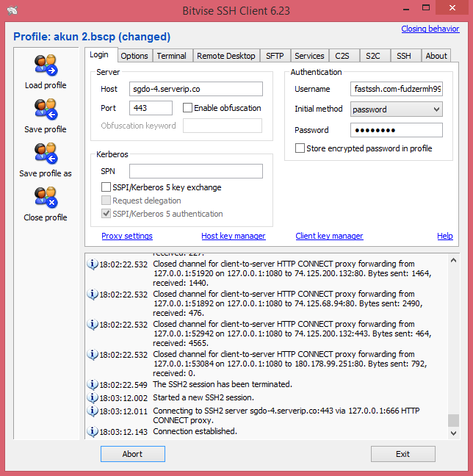
Task: Click 'Connection established.' log line
Action: point(195,431)
